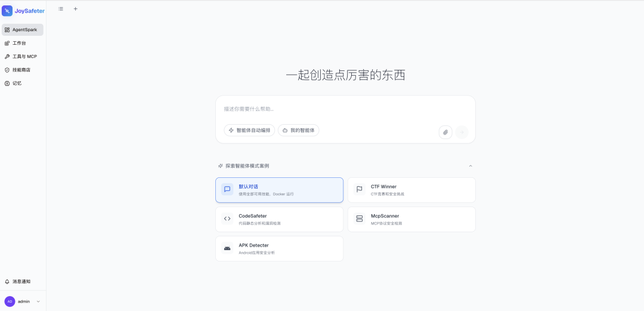Image resolution: width=644 pixels, height=311 pixels.
Task: Click the server icon of McpScanner
Action: point(360,218)
